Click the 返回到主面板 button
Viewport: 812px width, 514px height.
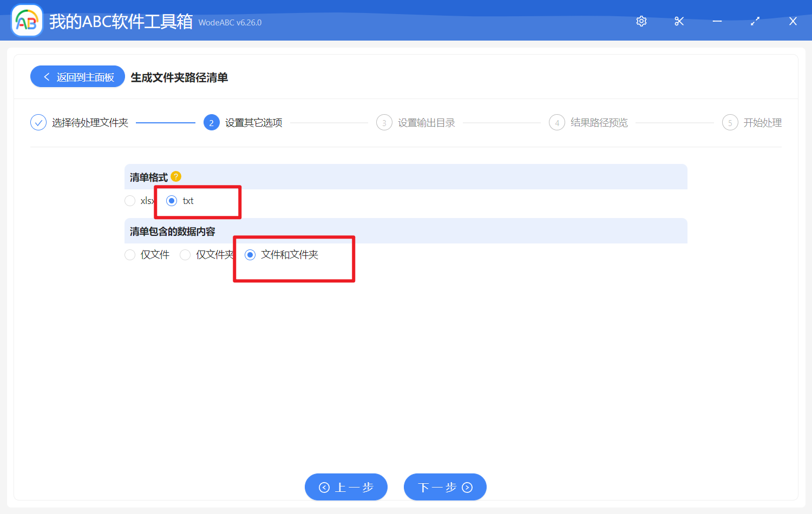click(77, 76)
